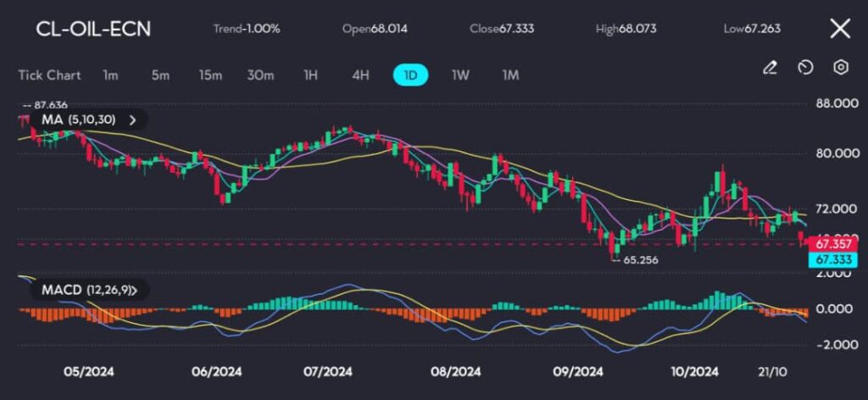
Task: Open chart settings hexagon icon
Action: [841, 68]
